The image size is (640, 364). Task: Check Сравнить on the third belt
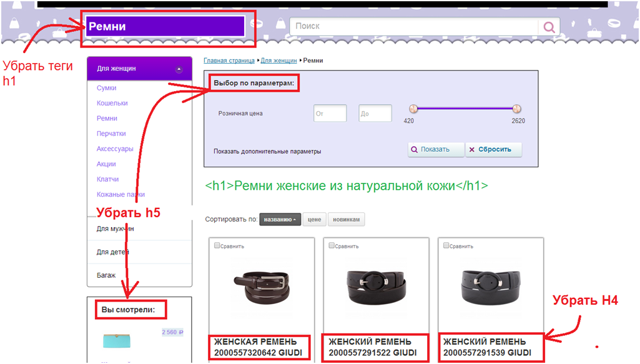pos(446,245)
